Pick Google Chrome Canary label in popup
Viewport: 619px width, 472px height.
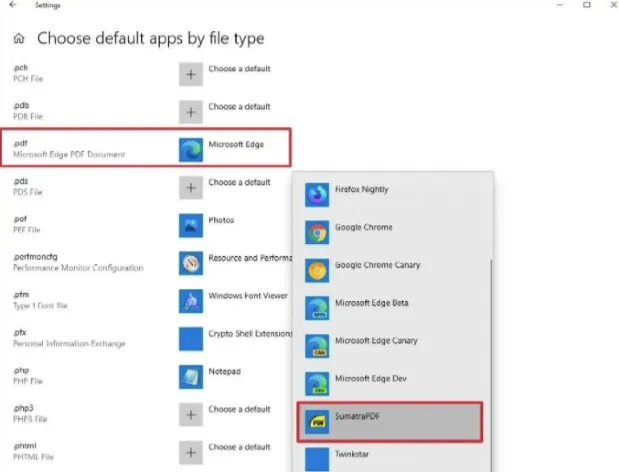pos(377,265)
